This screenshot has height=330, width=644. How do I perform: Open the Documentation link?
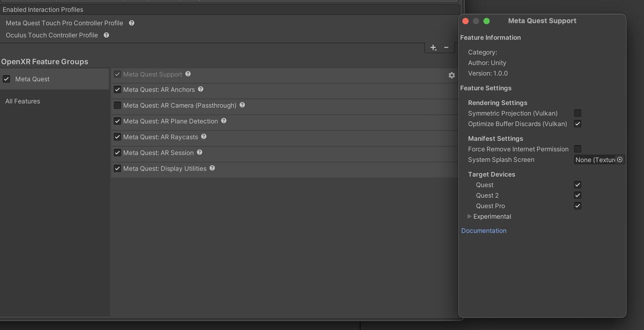pyautogui.click(x=484, y=230)
